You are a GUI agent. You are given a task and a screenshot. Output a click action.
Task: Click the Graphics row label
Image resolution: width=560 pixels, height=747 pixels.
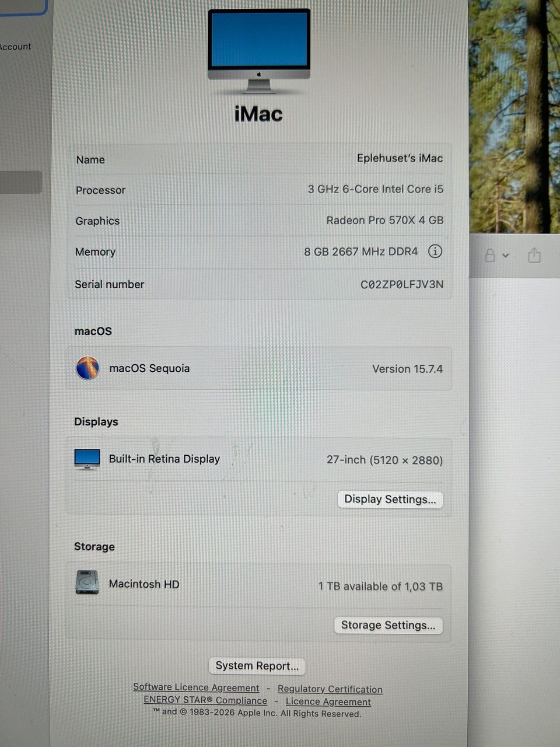coord(97,221)
